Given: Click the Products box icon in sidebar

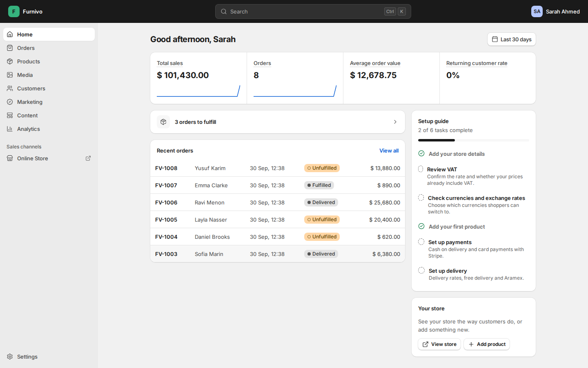Looking at the screenshot, I should 10,61.
